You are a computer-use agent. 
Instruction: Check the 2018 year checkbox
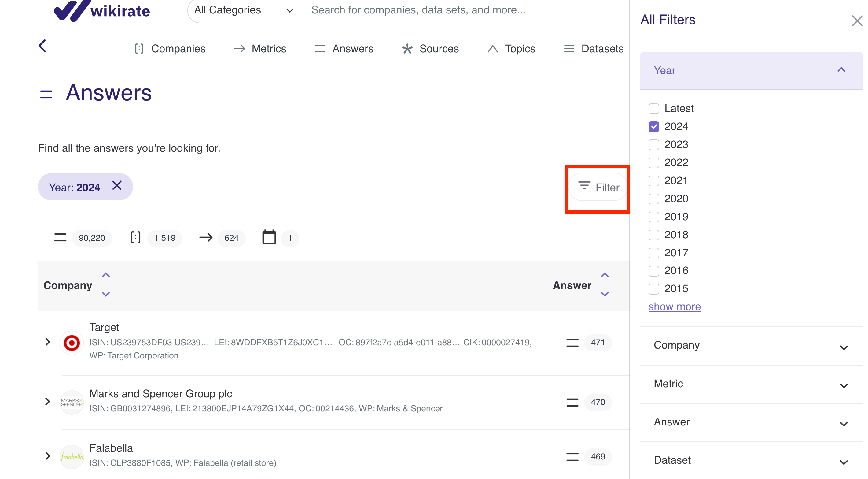(654, 235)
